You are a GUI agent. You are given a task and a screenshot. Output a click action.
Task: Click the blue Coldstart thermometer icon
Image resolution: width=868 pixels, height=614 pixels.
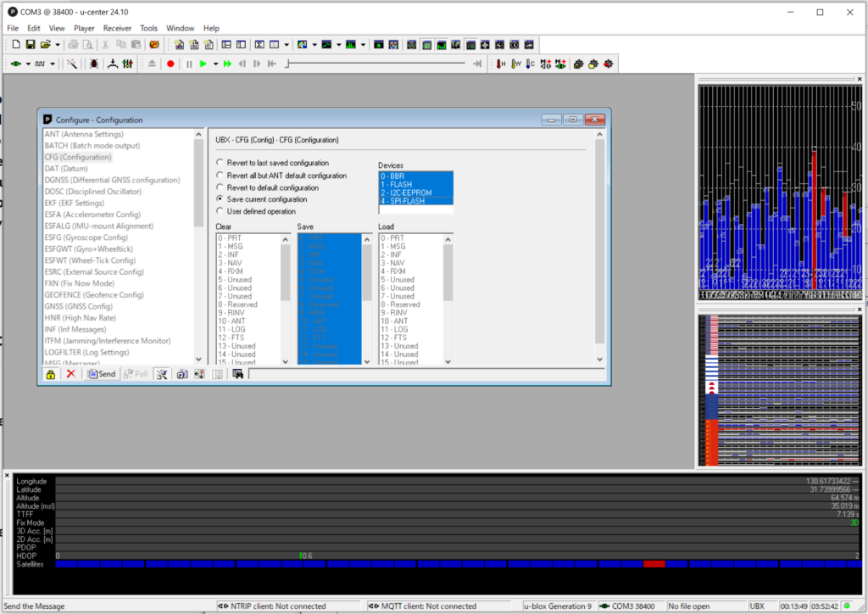pyautogui.click(x=531, y=64)
